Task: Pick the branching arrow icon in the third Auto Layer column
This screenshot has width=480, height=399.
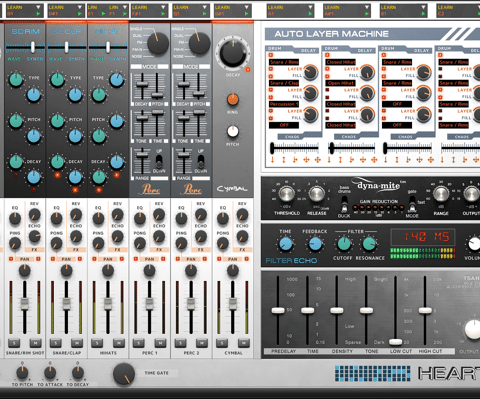Action: (x=408, y=160)
